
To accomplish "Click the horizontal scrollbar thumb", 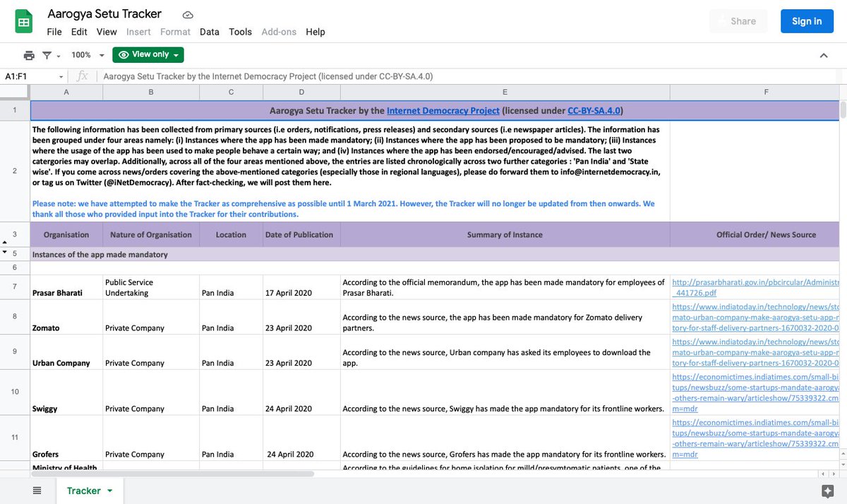I will click(x=173, y=473).
